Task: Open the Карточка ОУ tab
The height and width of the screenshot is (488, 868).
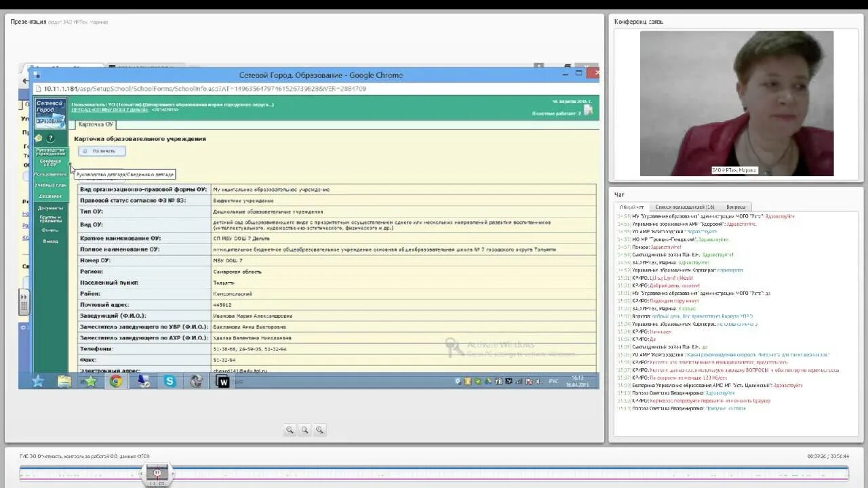Action: (96, 125)
